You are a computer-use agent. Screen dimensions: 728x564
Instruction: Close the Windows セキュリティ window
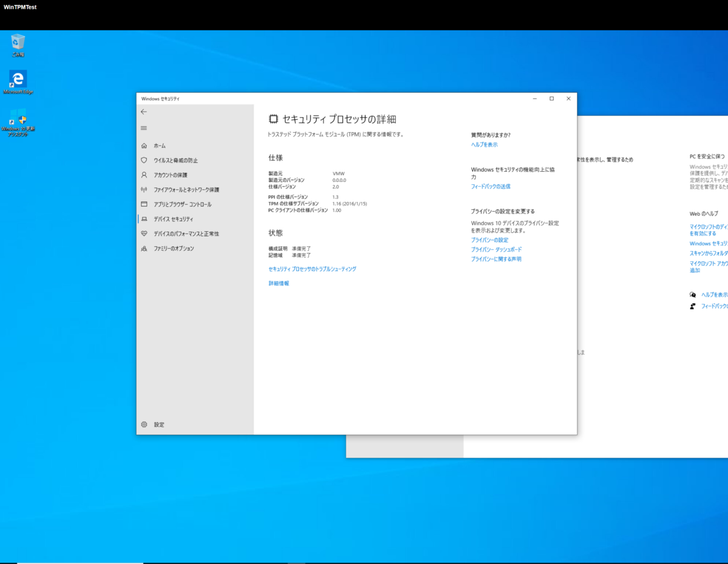(x=568, y=98)
